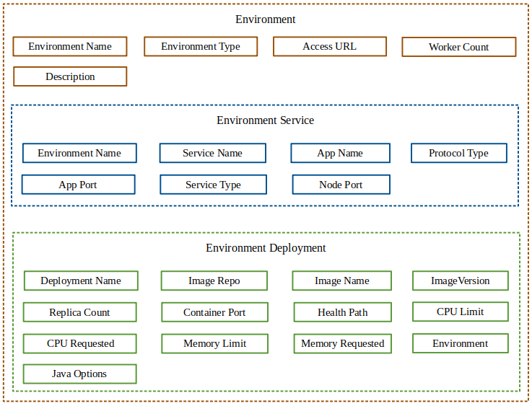Select the Java Options box
532x406 pixels.
coord(79,374)
